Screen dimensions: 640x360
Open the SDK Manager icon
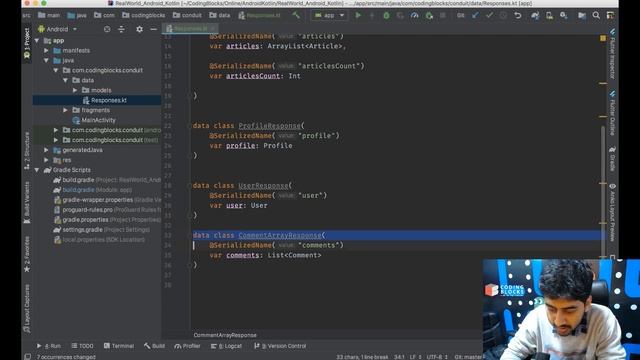coord(564,16)
